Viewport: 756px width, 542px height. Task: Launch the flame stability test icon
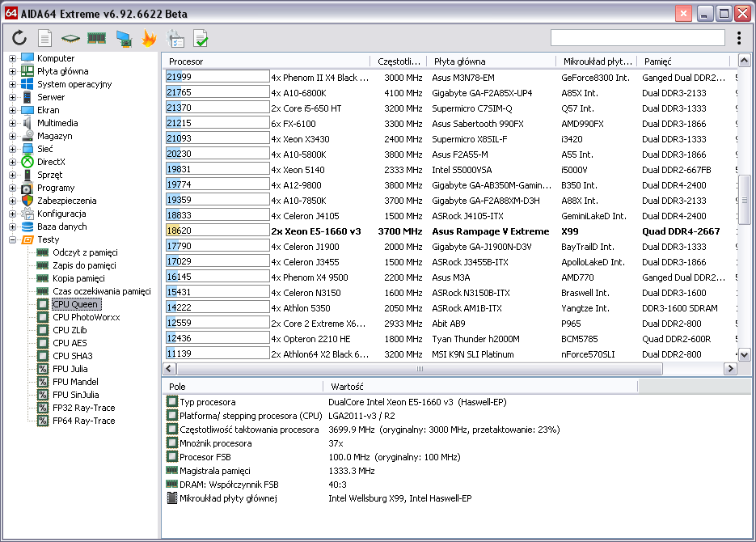click(x=149, y=38)
